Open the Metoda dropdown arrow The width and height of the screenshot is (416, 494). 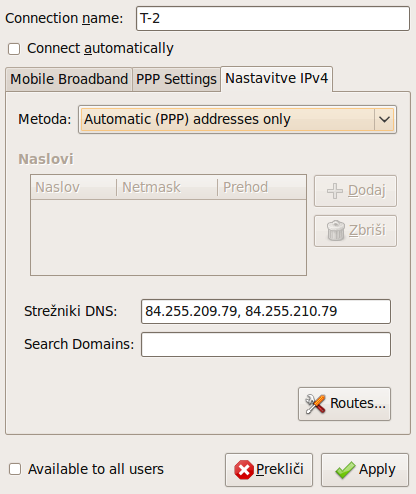(384, 119)
